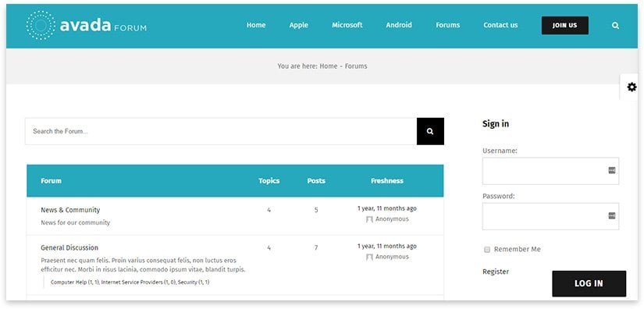This screenshot has height=309, width=644.
Task: Submit forum search with black magnifier button
Action: pos(430,131)
